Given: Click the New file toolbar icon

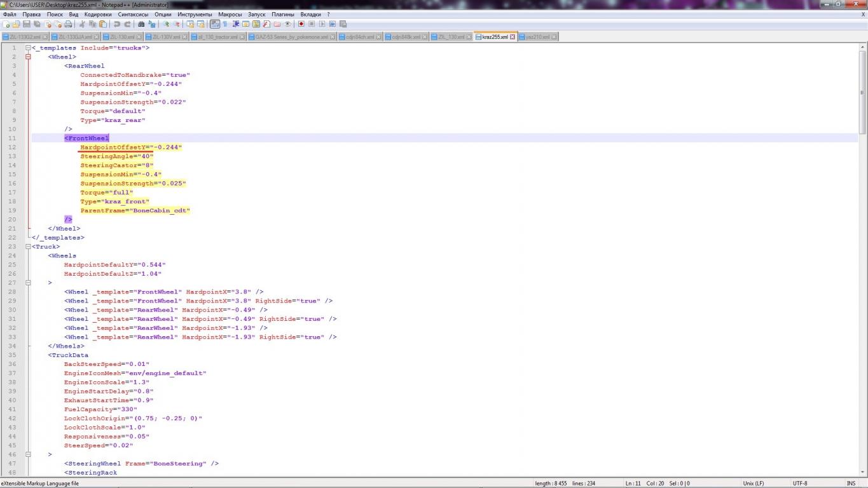Looking at the screenshot, I should [x=6, y=24].
